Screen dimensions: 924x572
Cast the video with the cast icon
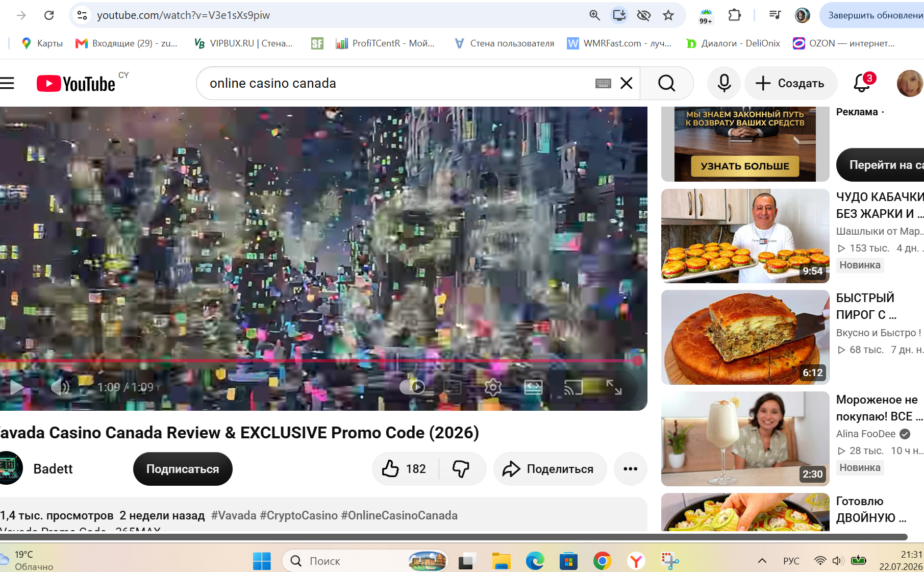(x=573, y=387)
